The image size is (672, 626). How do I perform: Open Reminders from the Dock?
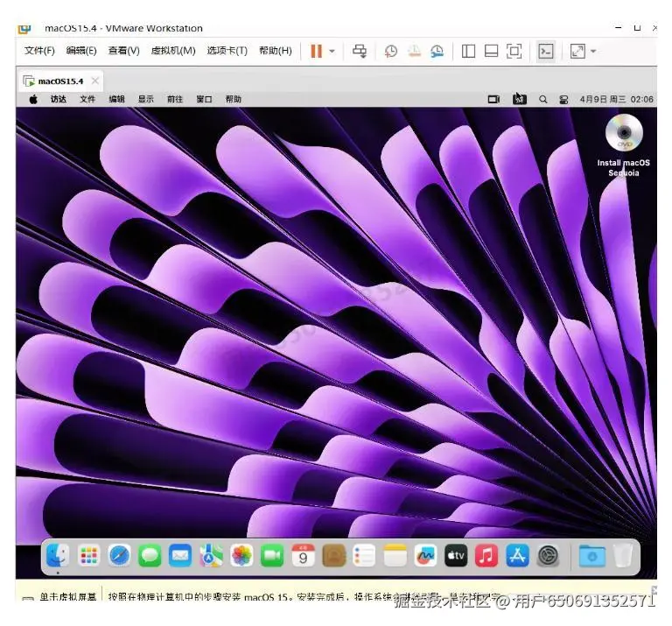[x=364, y=555]
